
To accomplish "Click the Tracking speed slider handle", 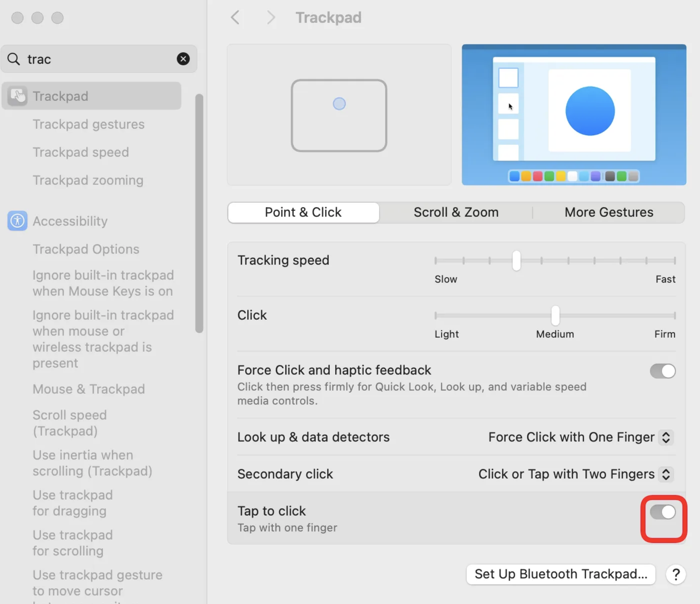I will coord(516,261).
